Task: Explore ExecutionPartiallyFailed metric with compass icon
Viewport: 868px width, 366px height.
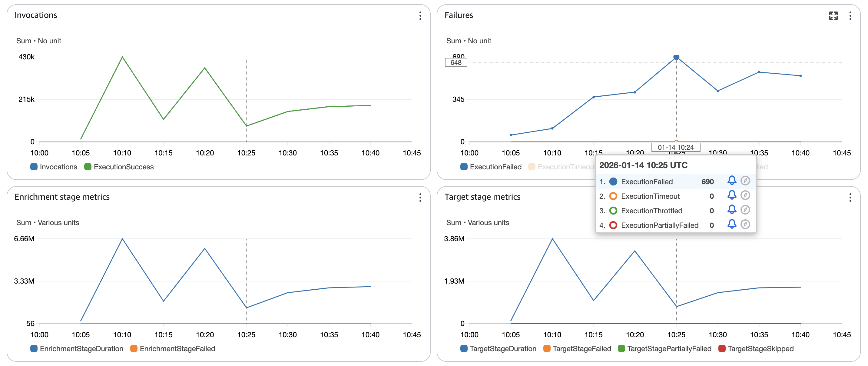Action: pyautogui.click(x=745, y=224)
